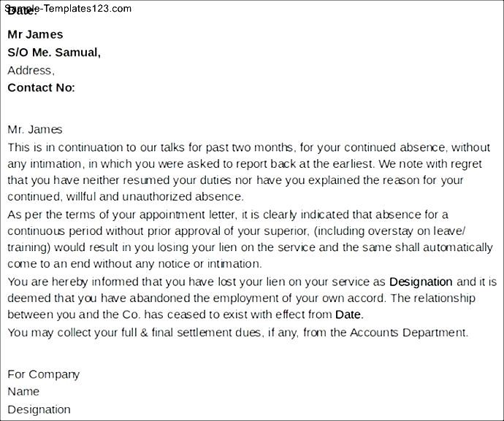Click the text '(including overstay on leave/'
This screenshot has width=504, height=421.
tap(389, 231)
